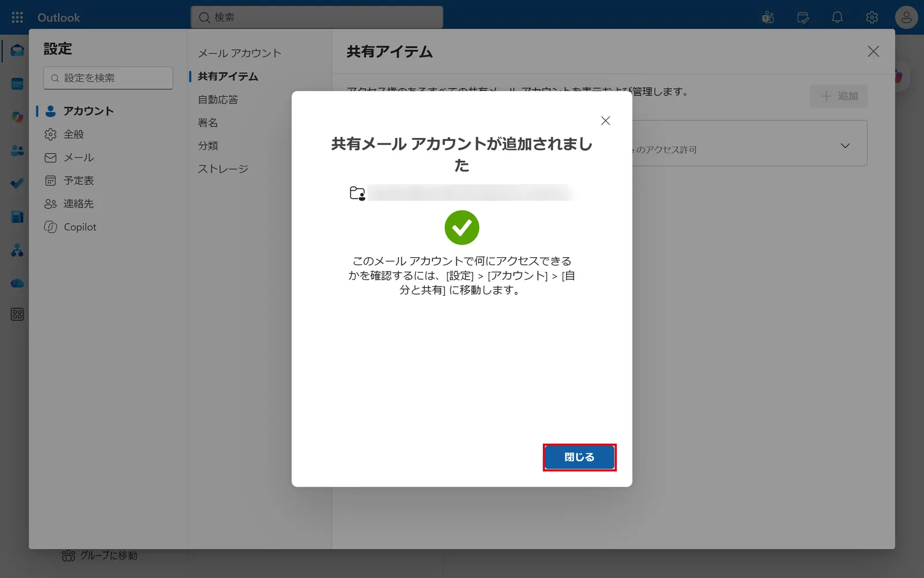
Task: Open People in left rail
Action: 17,150
